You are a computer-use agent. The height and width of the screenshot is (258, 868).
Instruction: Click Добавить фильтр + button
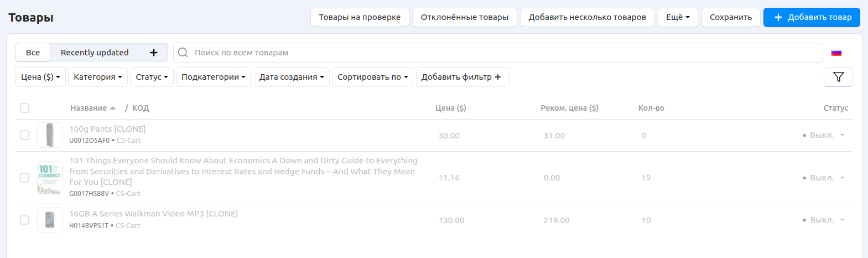[x=462, y=77]
